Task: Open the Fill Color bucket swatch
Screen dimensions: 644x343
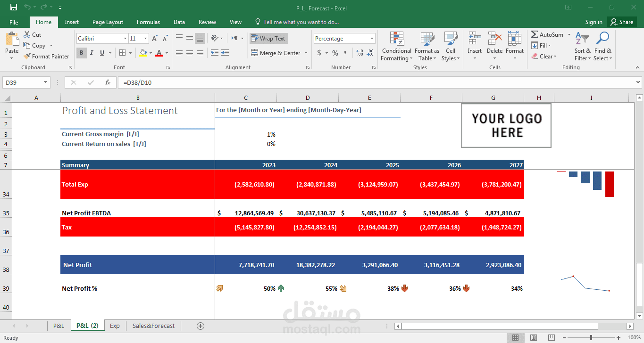Action: tap(143, 53)
